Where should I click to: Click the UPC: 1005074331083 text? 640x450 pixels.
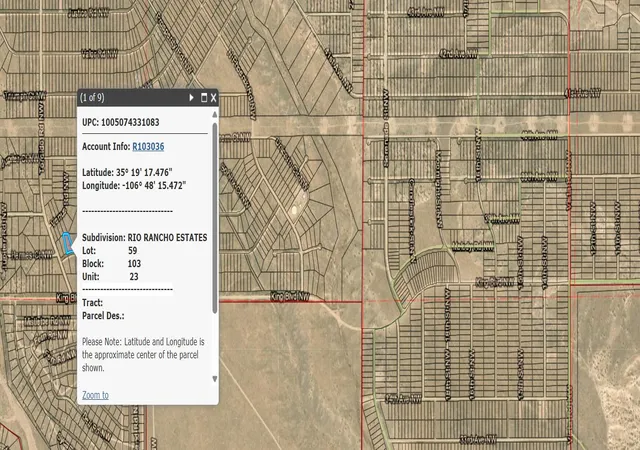[x=121, y=122]
